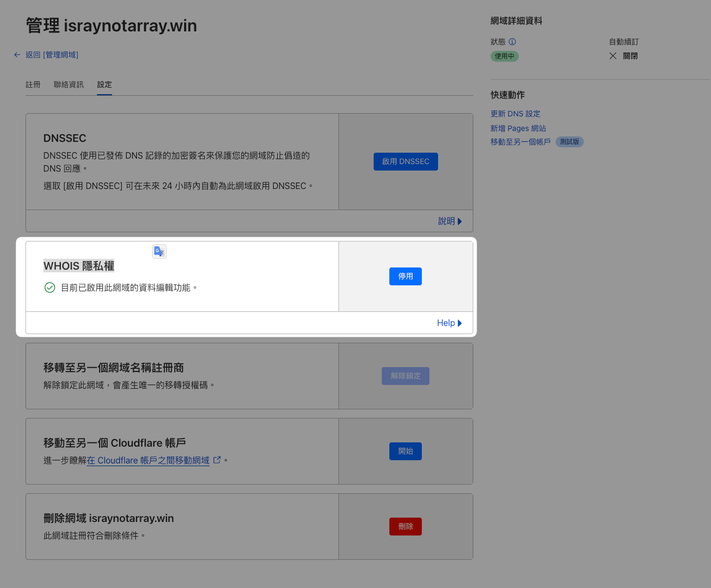Click the X icon next to auto-renew
711x588 pixels.
tap(613, 56)
